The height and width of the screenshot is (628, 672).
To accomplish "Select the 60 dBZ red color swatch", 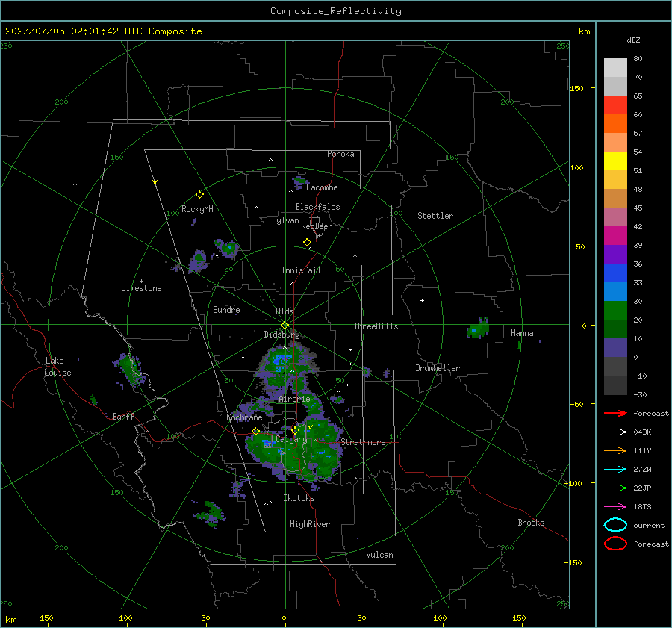I will [x=615, y=105].
